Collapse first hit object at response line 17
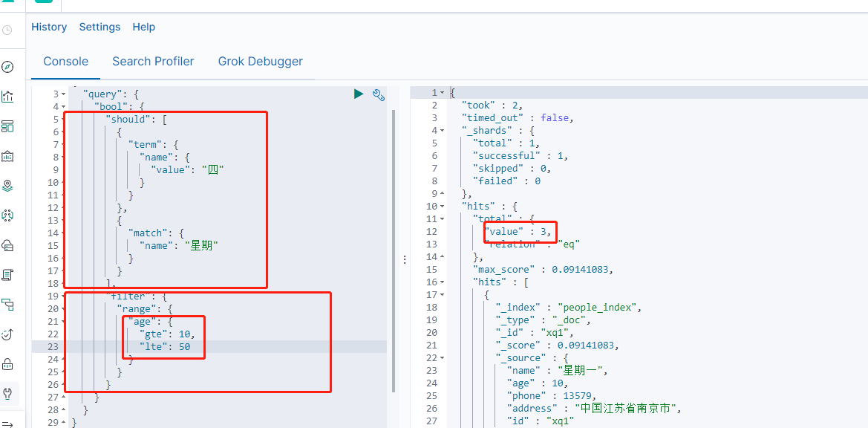Image resolution: width=868 pixels, height=428 pixels. coord(442,295)
